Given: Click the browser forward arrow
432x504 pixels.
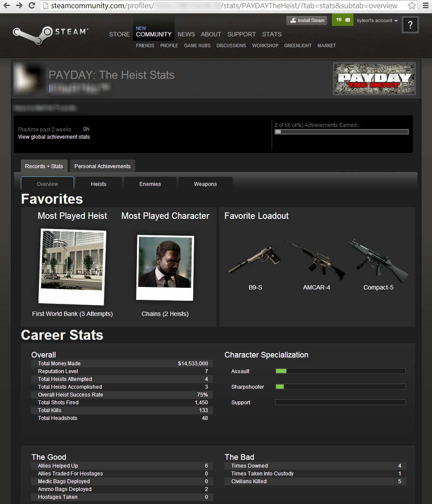Looking at the screenshot, I should (x=19, y=6).
